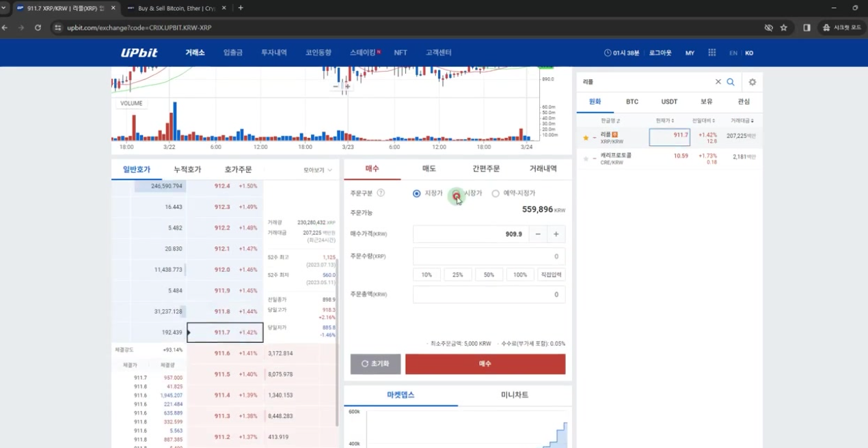This screenshot has width=868, height=448.
Task: Open the tab search chevron in browser
Action: point(5,8)
